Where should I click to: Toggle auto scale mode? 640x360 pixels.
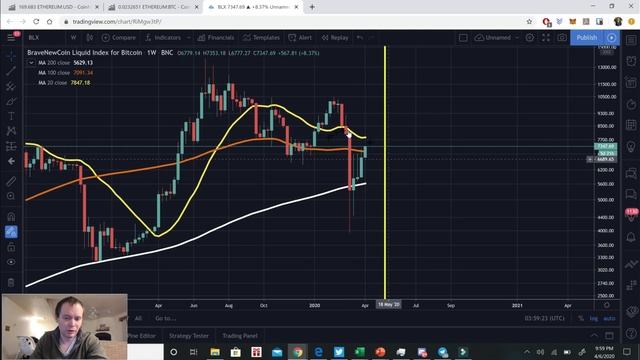[609, 318]
